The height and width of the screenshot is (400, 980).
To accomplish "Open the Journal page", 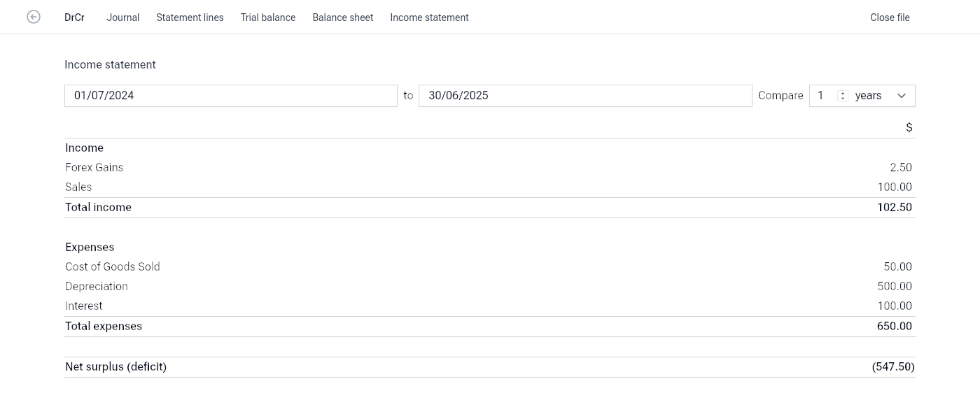I will (x=123, y=17).
